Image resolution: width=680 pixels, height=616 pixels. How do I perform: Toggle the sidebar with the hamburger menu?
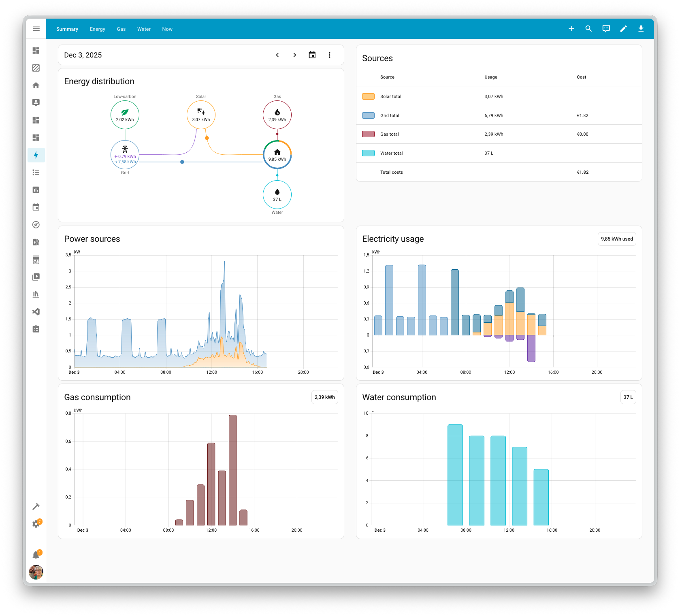pyautogui.click(x=36, y=28)
